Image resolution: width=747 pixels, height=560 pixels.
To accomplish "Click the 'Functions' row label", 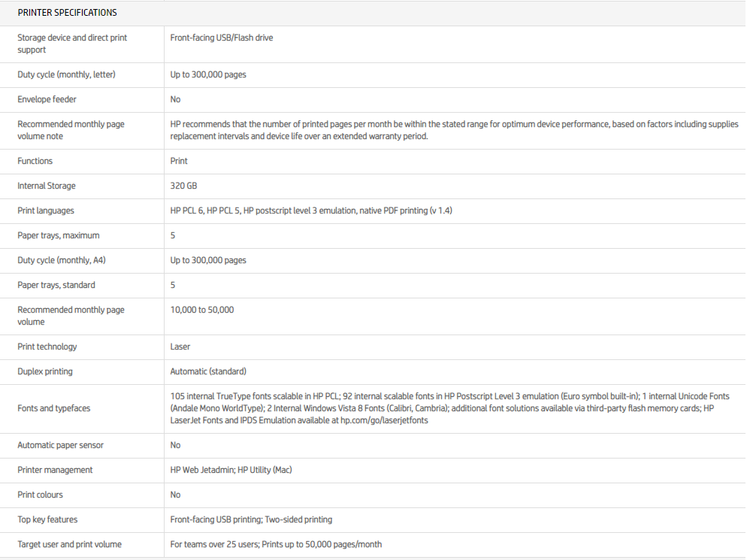I will (x=35, y=161).
